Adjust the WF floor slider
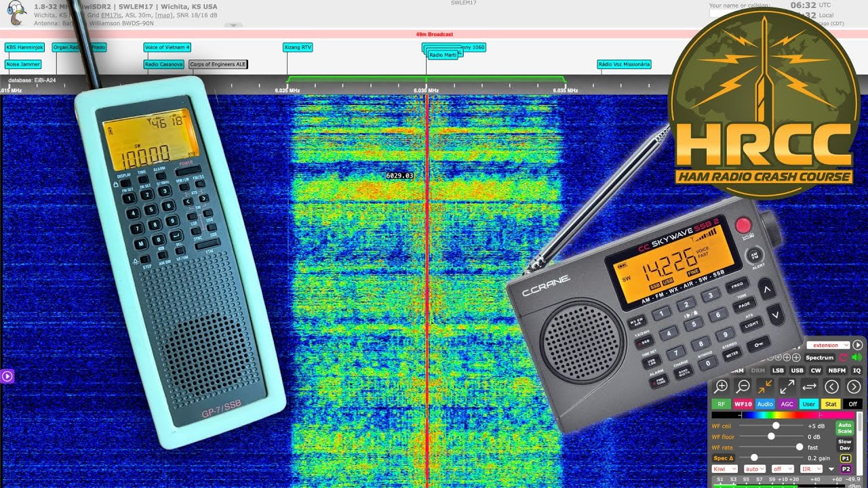 pos(770,436)
